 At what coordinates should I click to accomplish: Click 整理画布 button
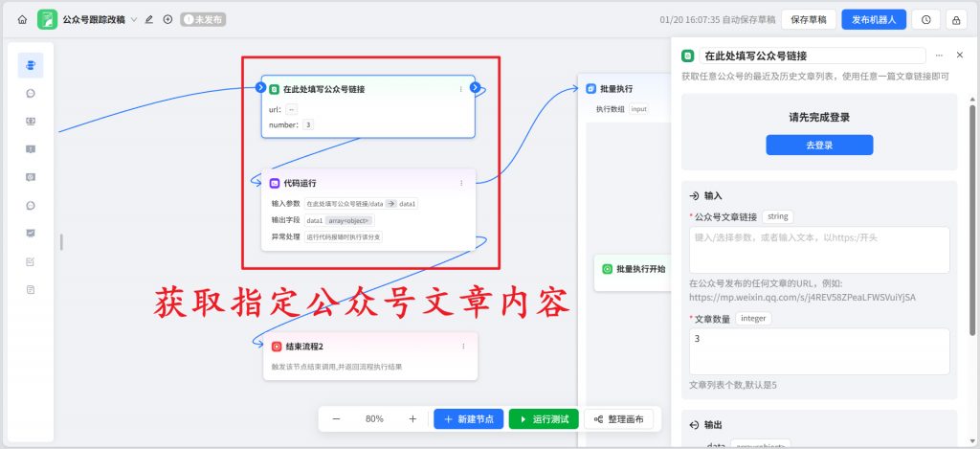point(619,419)
